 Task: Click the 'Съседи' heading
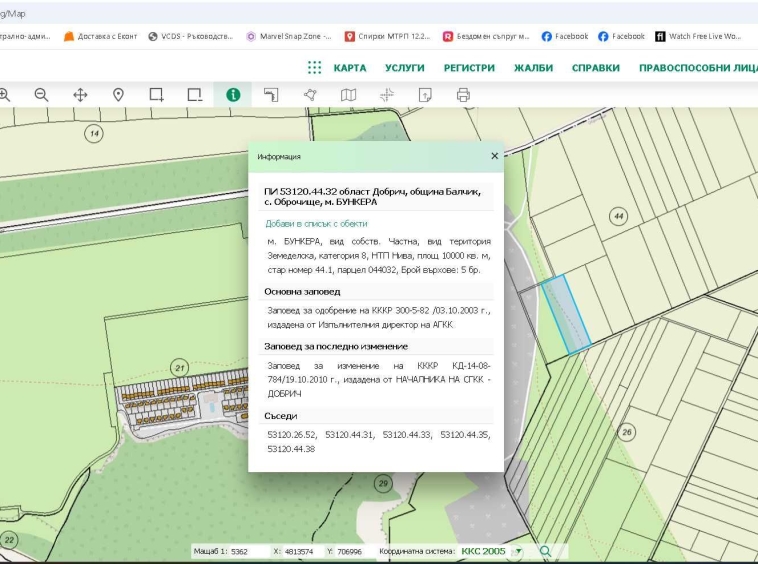point(281,416)
